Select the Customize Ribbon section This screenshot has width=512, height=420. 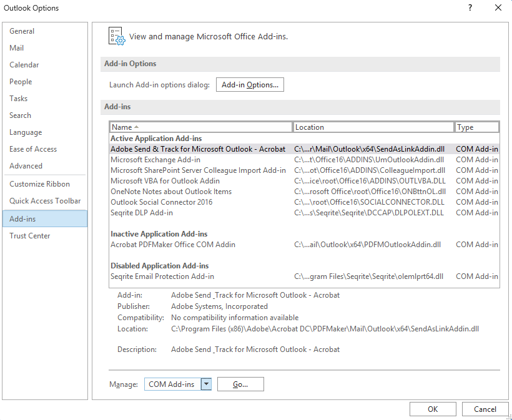(x=35, y=184)
